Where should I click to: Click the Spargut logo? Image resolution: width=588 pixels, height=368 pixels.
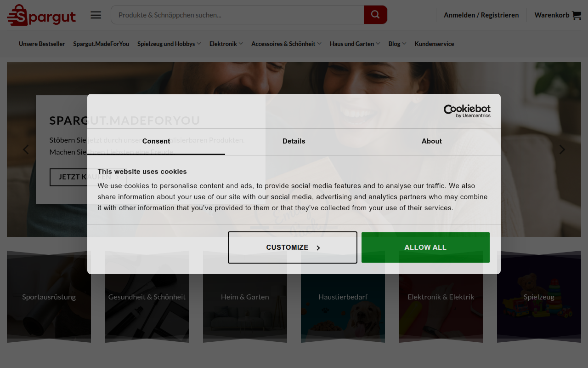click(41, 15)
